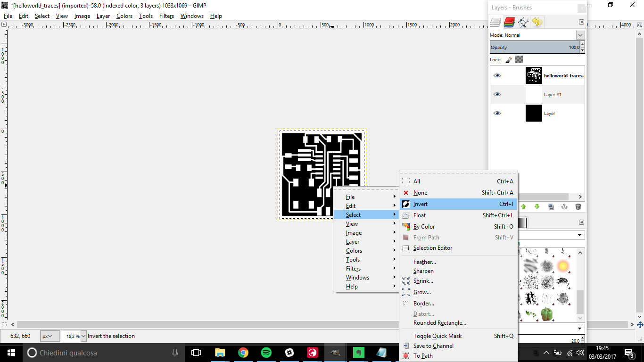The width and height of the screenshot is (644, 362).
Task: Open the Layers dock tab
Action: tap(495, 22)
